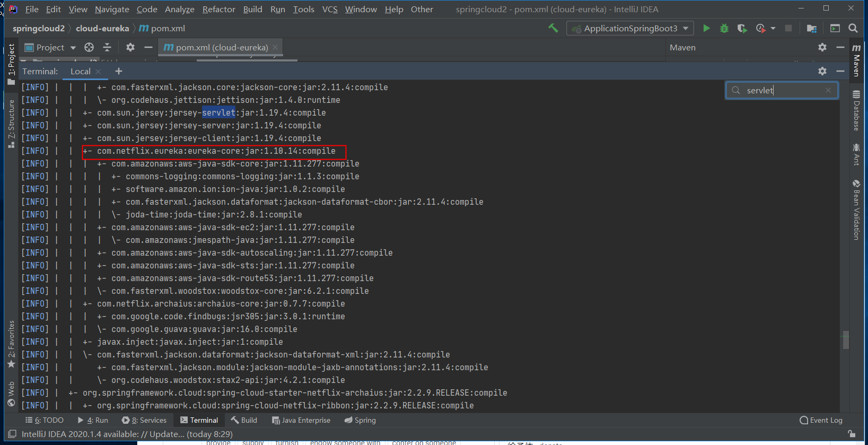This screenshot has width=868, height=445.
Task: Open the 6: TODO tool window
Action: pyautogui.click(x=45, y=420)
